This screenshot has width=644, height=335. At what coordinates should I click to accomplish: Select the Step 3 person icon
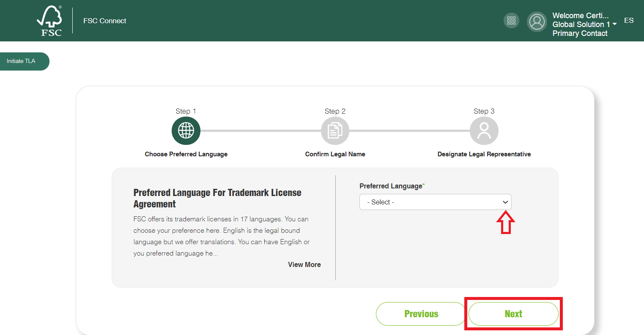(484, 131)
